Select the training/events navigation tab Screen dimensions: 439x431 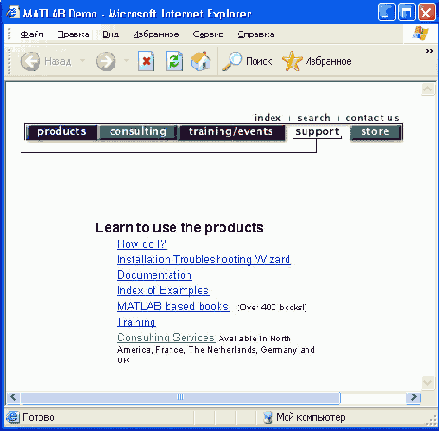click(x=231, y=132)
